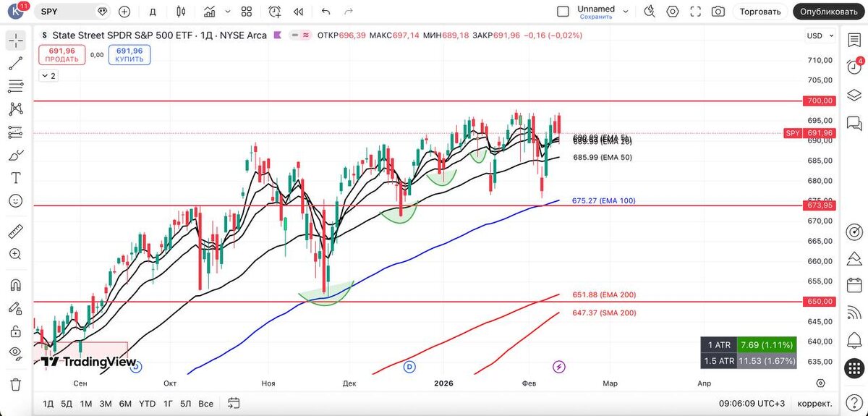Select the Все date range
The height and width of the screenshot is (416, 868).
coord(206,403)
